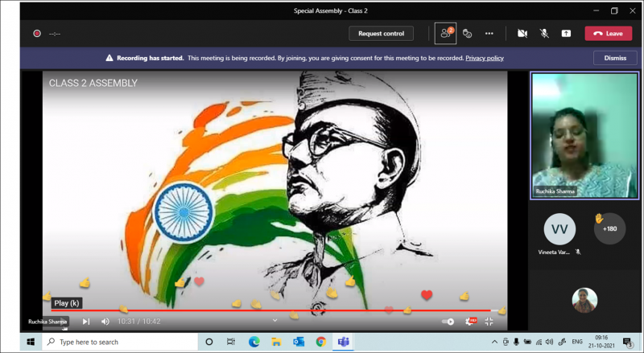Open video settings gear
This screenshot has width=644, height=353.
click(470, 322)
